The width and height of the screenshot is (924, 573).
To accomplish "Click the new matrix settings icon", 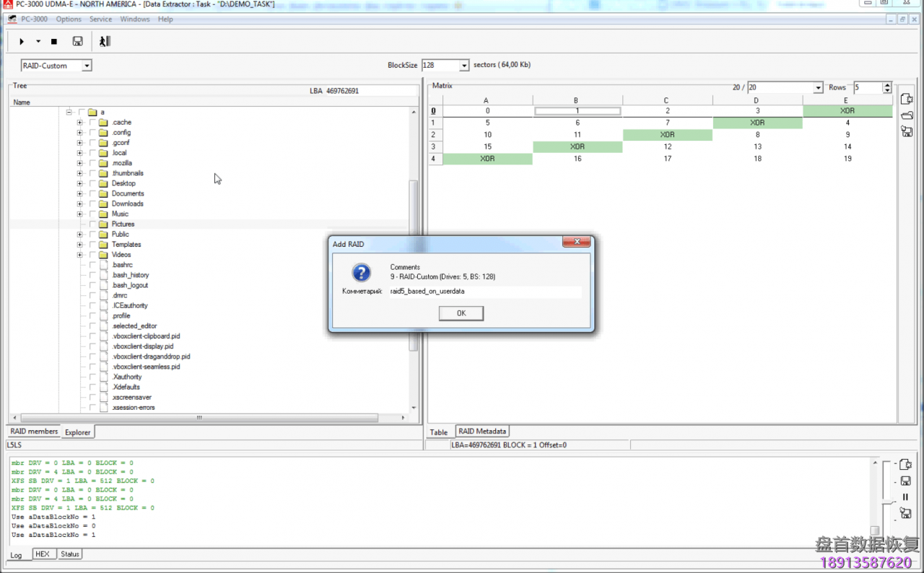I will [906, 99].
